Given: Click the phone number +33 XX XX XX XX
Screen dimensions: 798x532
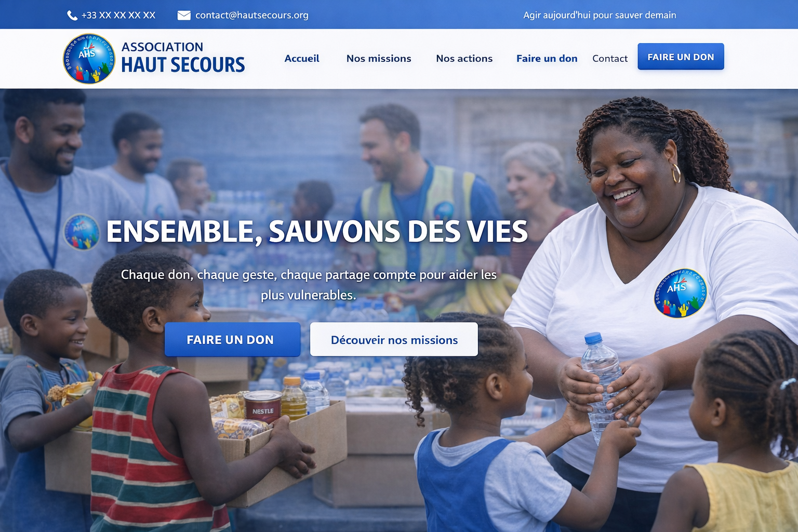Looking at the screenshot, I should (x=118, y=16).
